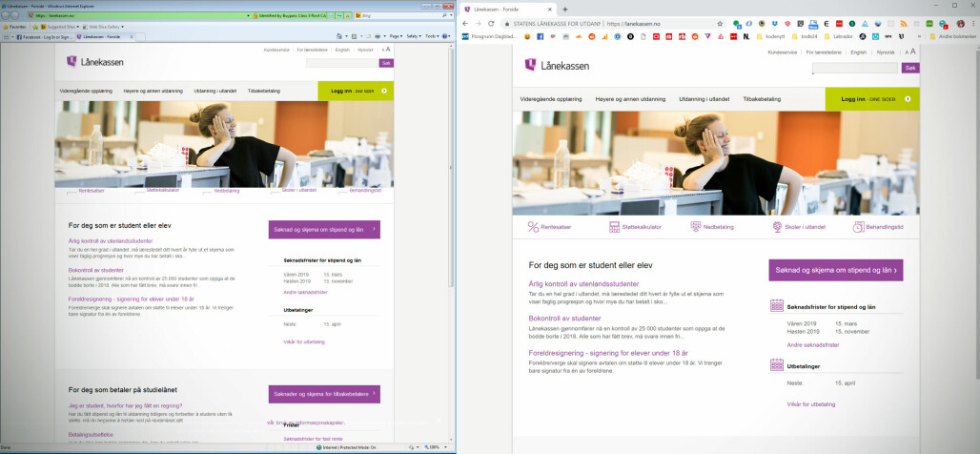The height and width of the screenshot is (454, 980).
Task: Open Andre søknadsfrister link in Chrome
Action: 812,344
